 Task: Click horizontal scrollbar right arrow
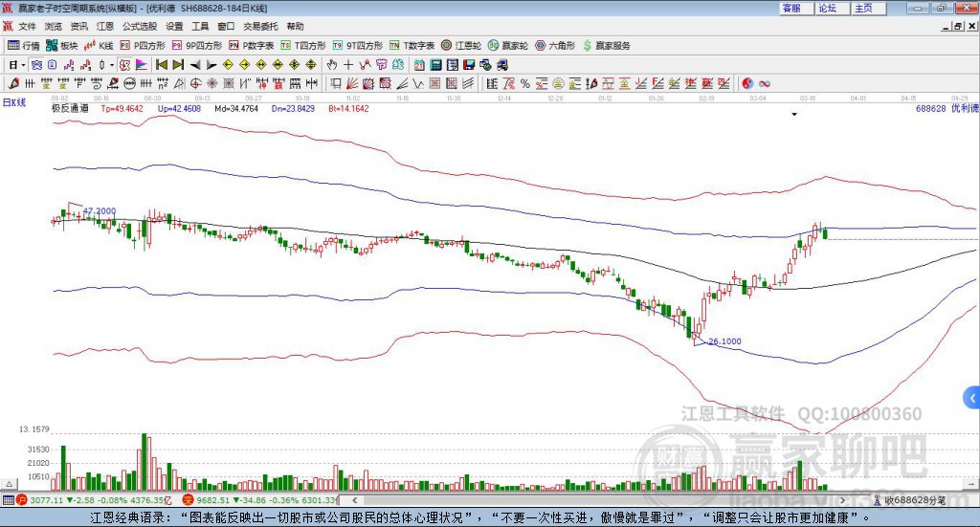coord(842,500)
